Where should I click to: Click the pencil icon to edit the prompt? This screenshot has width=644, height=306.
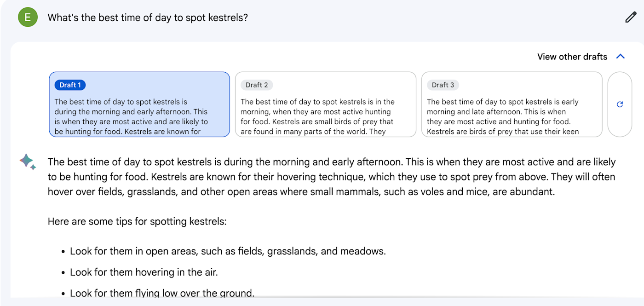click(x=630, y=17)
